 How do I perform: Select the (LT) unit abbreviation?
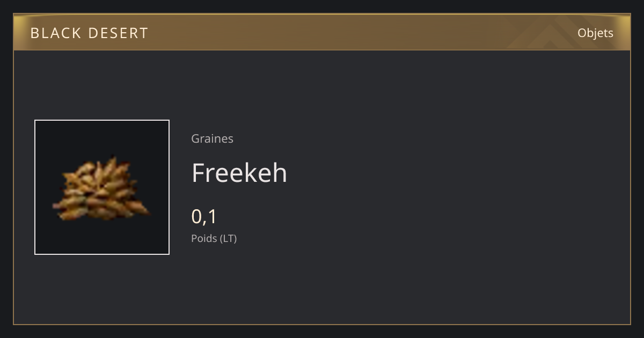point(228,238)
